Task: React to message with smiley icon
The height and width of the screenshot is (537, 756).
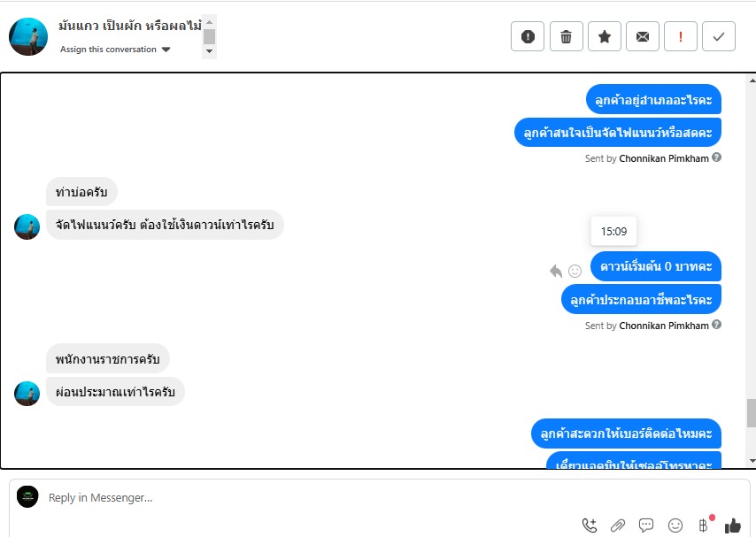Action: [575, 271]
